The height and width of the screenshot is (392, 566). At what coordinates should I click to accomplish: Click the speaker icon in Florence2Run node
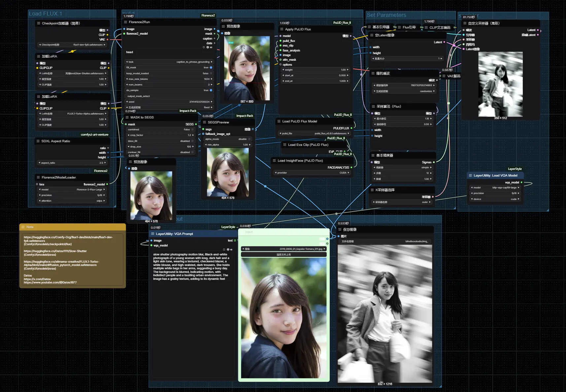pos(211,47)
